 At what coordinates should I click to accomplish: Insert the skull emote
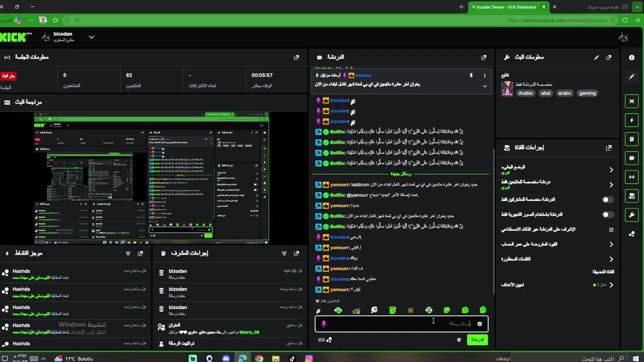click(x=374, y=310)
